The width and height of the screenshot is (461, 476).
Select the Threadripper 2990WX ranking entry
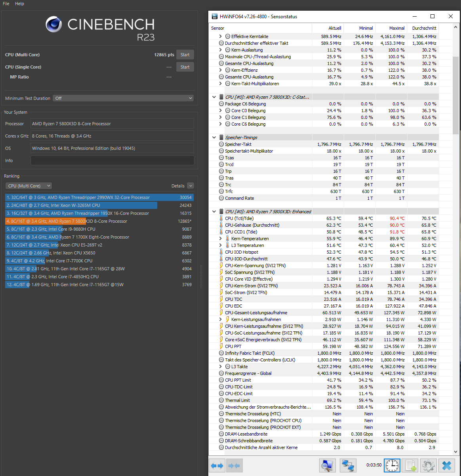[99, 197]
